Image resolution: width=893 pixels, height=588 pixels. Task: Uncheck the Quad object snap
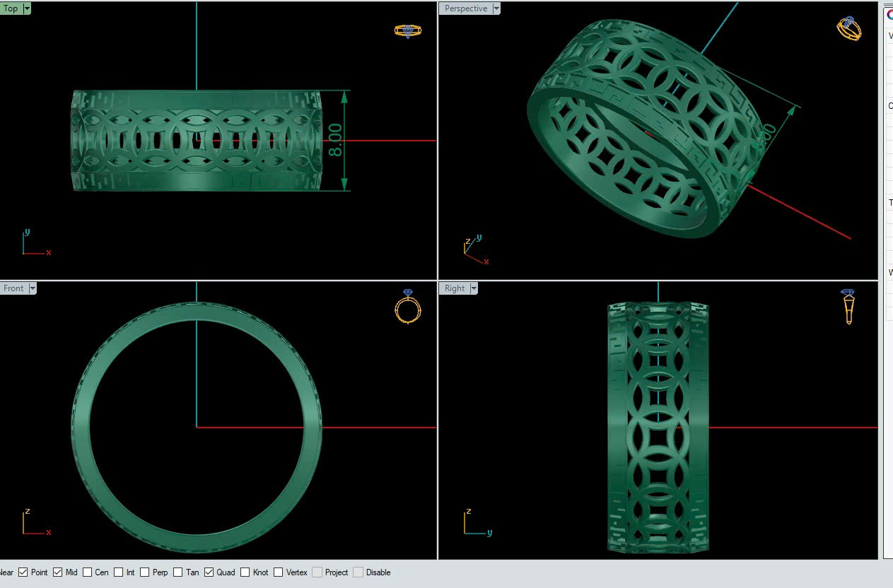coord(209,572)
